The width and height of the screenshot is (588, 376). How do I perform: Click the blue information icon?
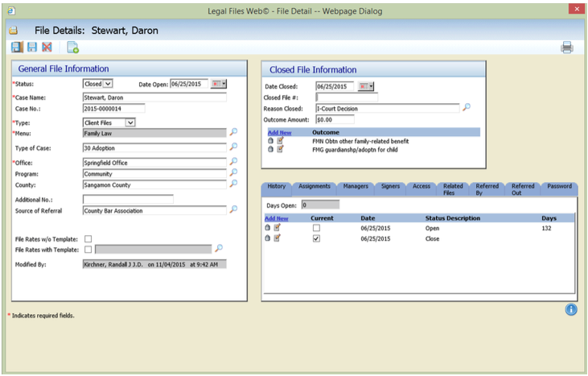[x=571, y=309]
